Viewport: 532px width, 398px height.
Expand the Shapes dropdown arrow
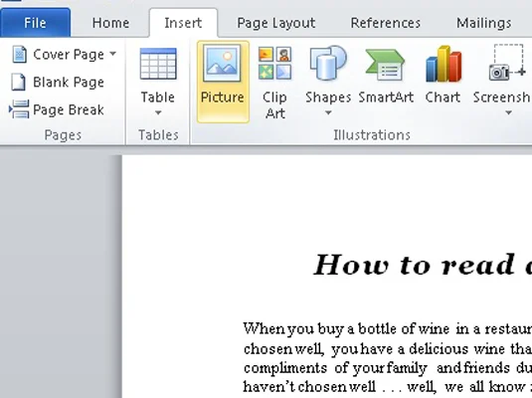[x=328, y=112]
